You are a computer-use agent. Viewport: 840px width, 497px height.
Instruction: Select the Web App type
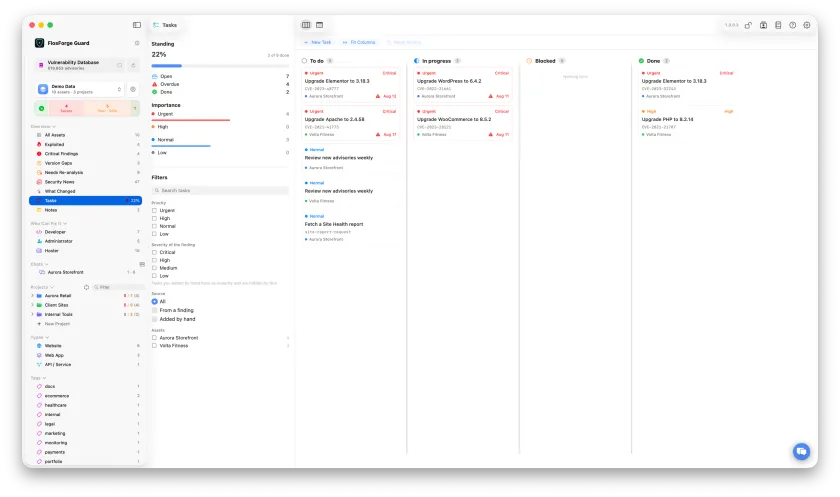point(86,355)
